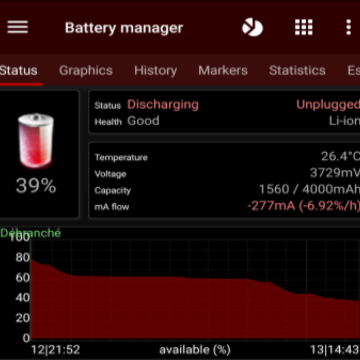Tap the Voltage label
Viewport: 360px width, 360px height.
pyautogui.click(x=110, y=174)
